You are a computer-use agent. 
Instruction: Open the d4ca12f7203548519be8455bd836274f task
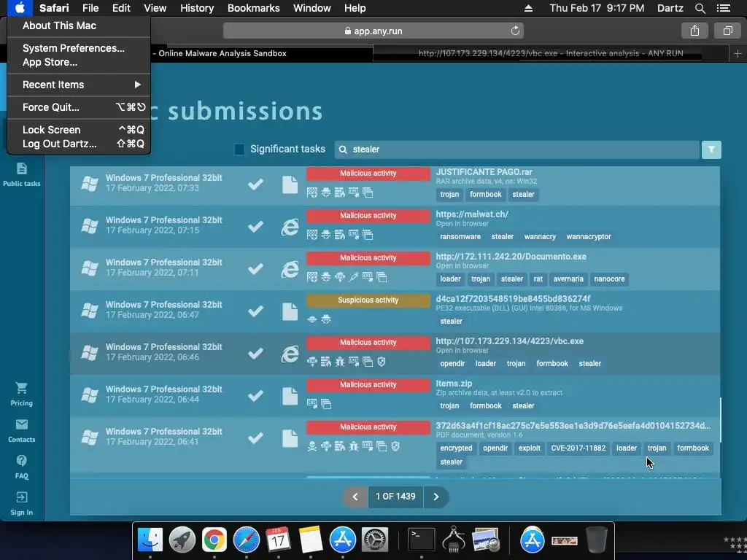[x=513, y=299]
